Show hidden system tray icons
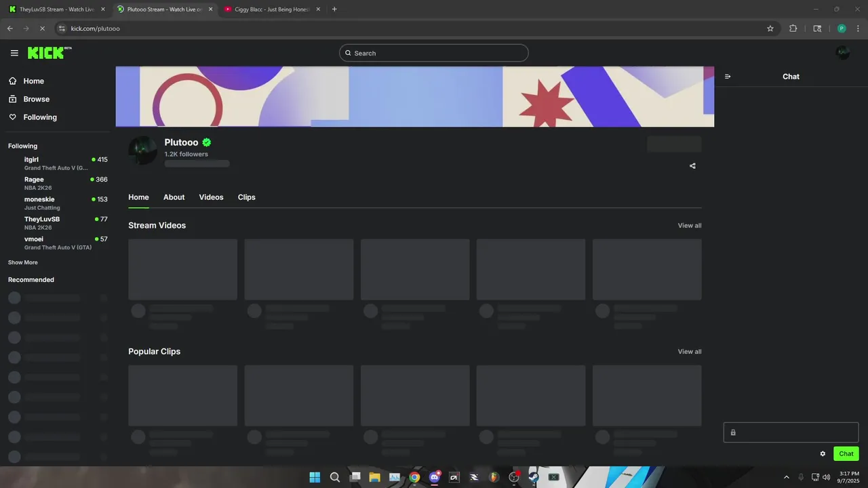 [x=787, y=477]
